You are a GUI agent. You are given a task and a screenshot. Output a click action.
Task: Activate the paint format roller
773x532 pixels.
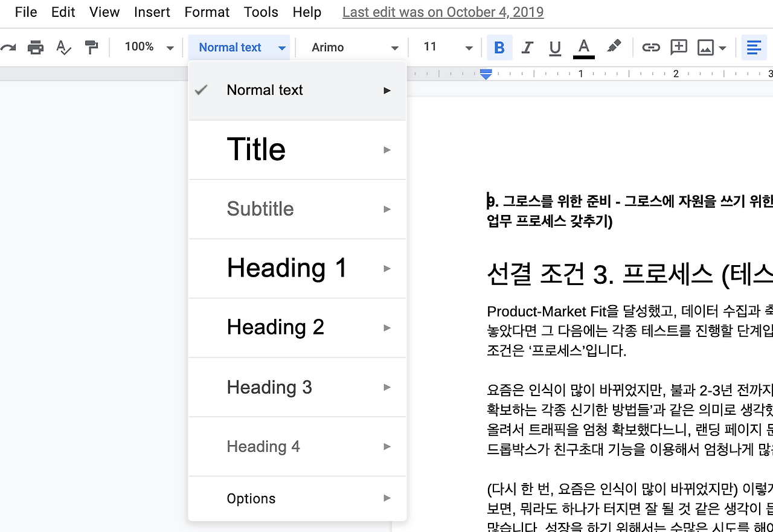pyautogui.click(x=91, y=47)
